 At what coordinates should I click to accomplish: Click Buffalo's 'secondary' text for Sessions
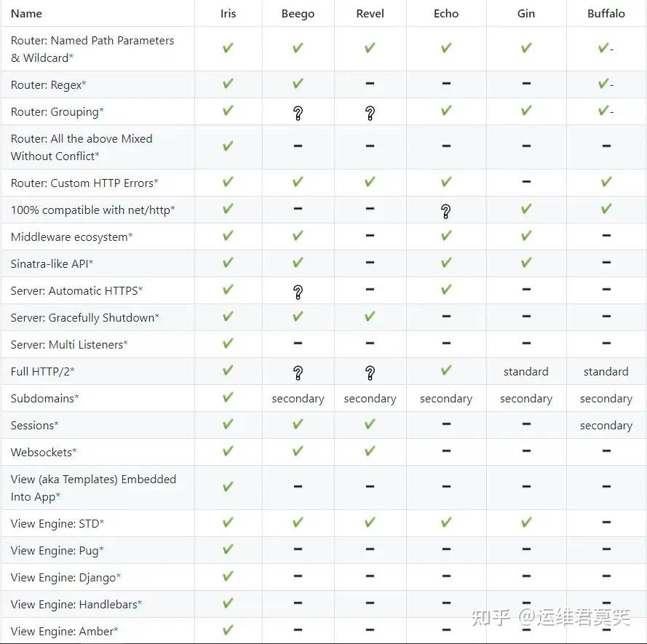(x=606, y=426)
